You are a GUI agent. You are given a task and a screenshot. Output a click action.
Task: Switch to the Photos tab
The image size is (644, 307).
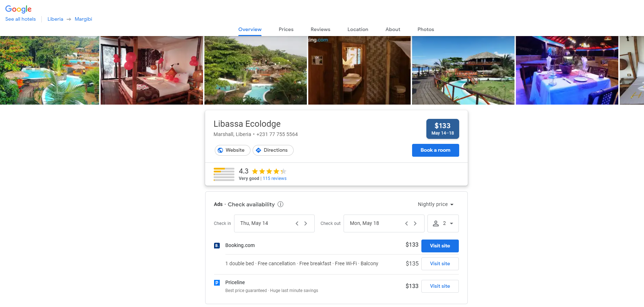coord(426,29)
